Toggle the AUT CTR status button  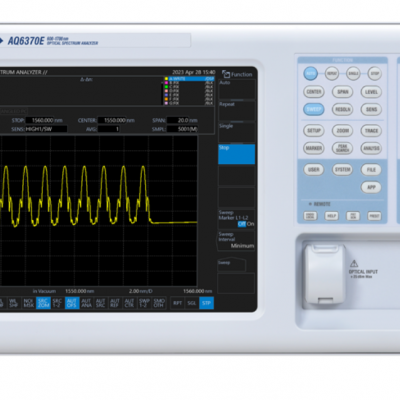click(129, 303)
